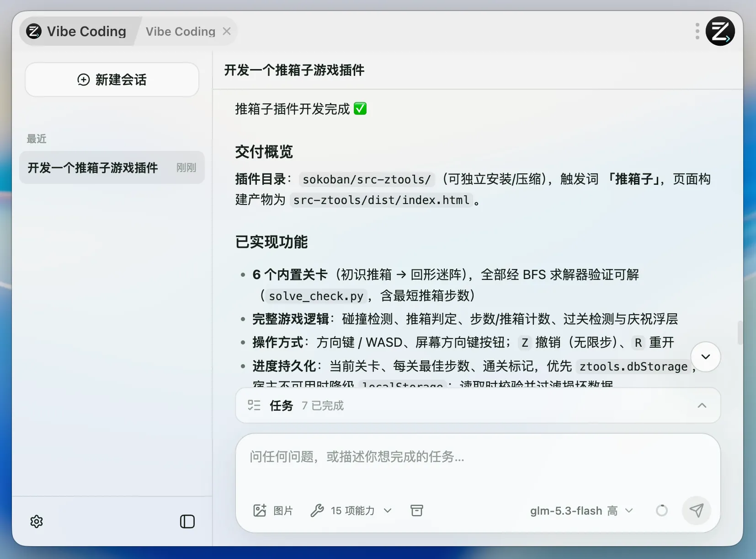Start a new conversation with 新建会话

click(x=112, y=80)
